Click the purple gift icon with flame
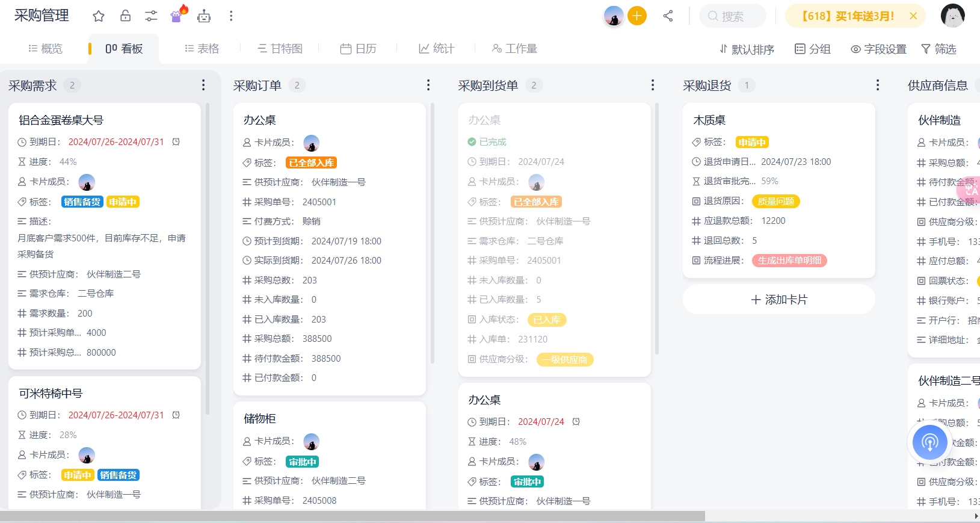Viewport: 980px width, 523px height. click(x=178, y=14)
